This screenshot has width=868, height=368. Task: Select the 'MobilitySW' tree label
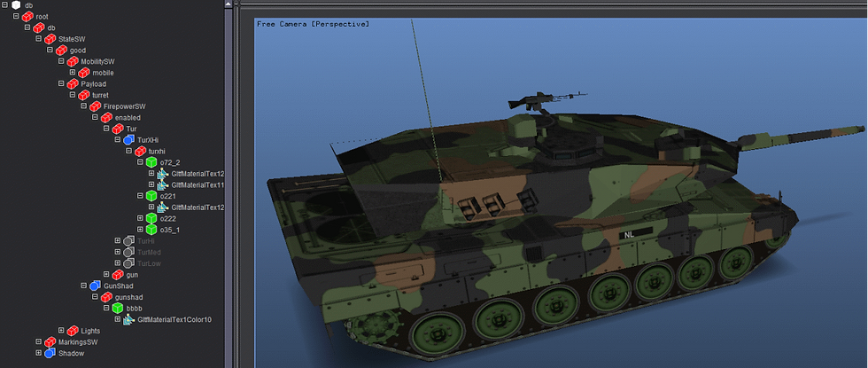(x=97, y=61)
